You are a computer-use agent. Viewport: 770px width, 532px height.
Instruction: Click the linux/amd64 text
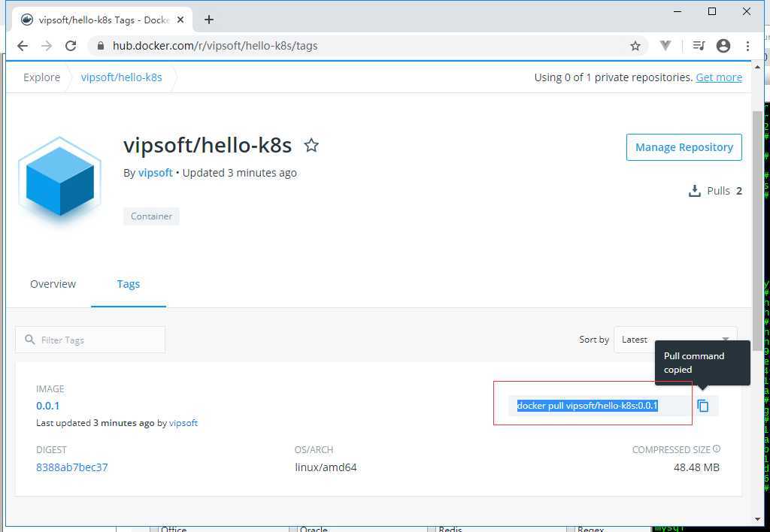click(x=326, y=467)
